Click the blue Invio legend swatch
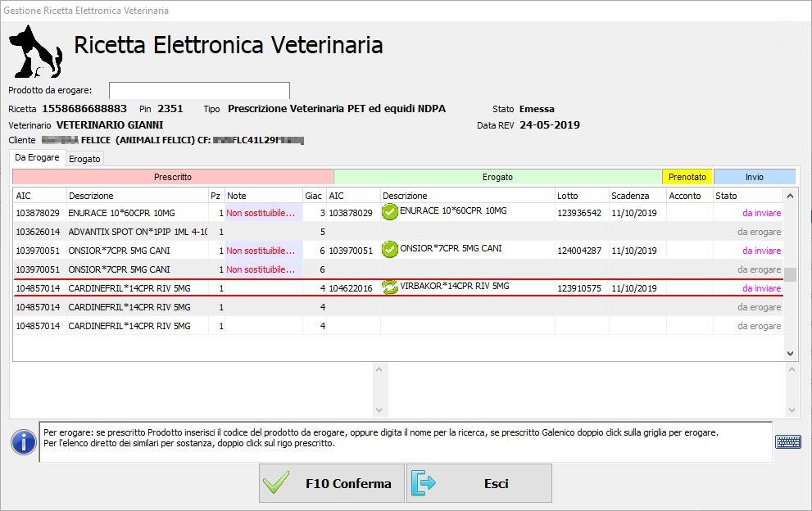812x511 pixels. point(754,177)
